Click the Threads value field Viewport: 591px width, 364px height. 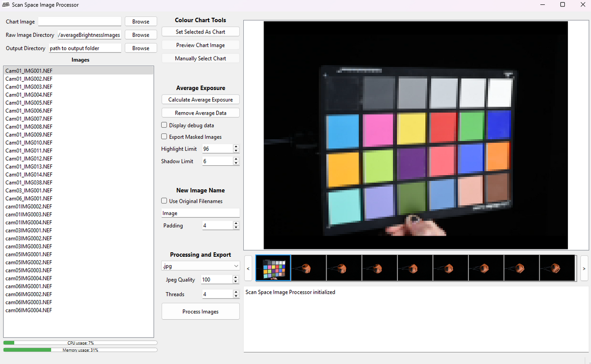pos(217,294)
